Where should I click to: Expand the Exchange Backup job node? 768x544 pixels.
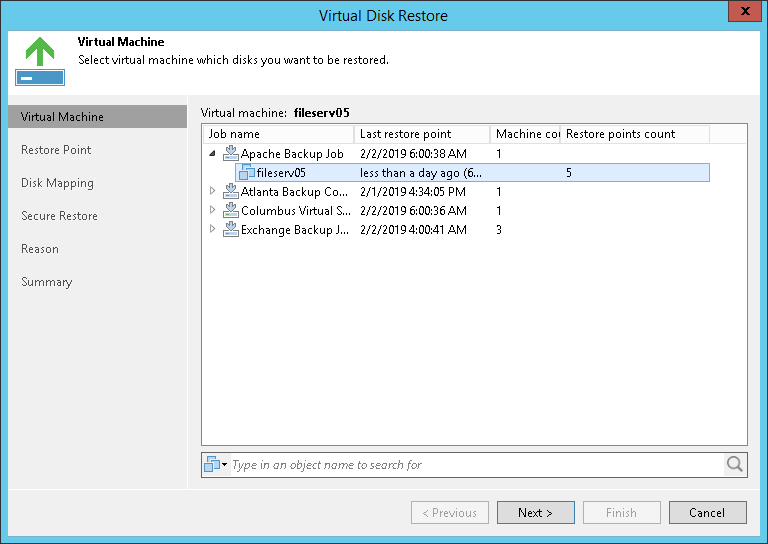coord(212,230)
